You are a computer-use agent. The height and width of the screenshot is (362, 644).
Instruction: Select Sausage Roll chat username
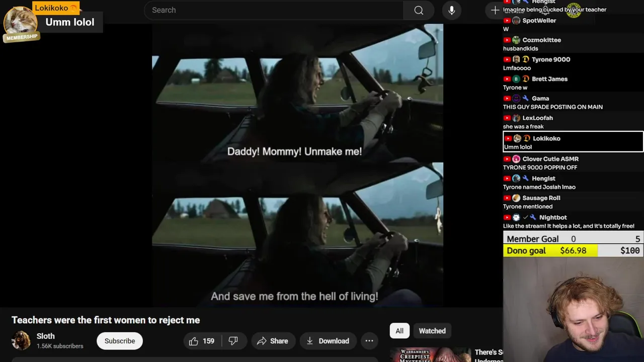coord(541,198)
